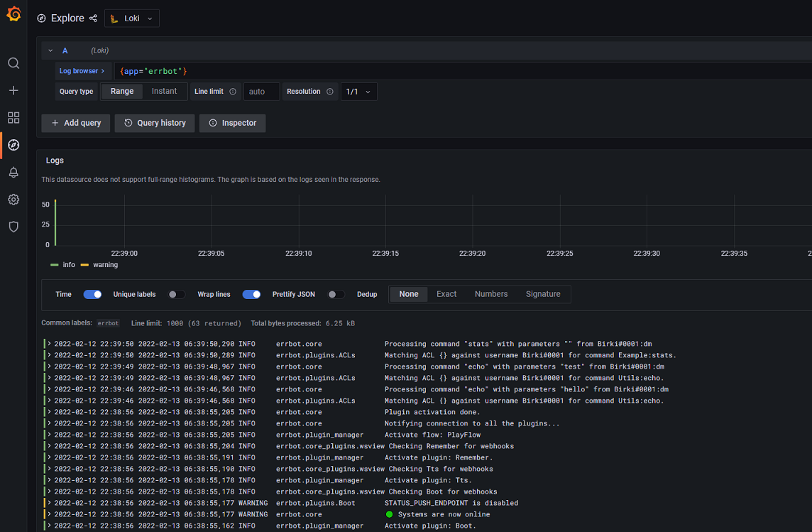This screenshot has width=812, height=532.
Task: Click the Add query button
Action: pyautogui.click(x=76, y=124)
